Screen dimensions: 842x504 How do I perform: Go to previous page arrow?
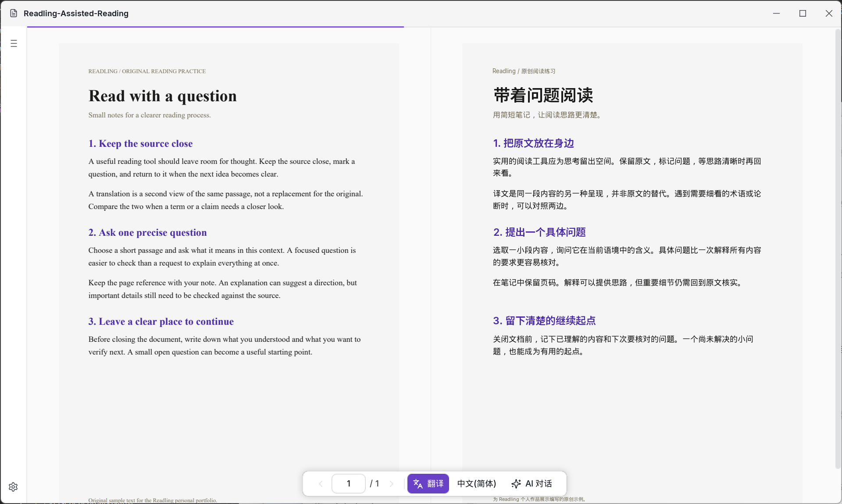(321, 484)
